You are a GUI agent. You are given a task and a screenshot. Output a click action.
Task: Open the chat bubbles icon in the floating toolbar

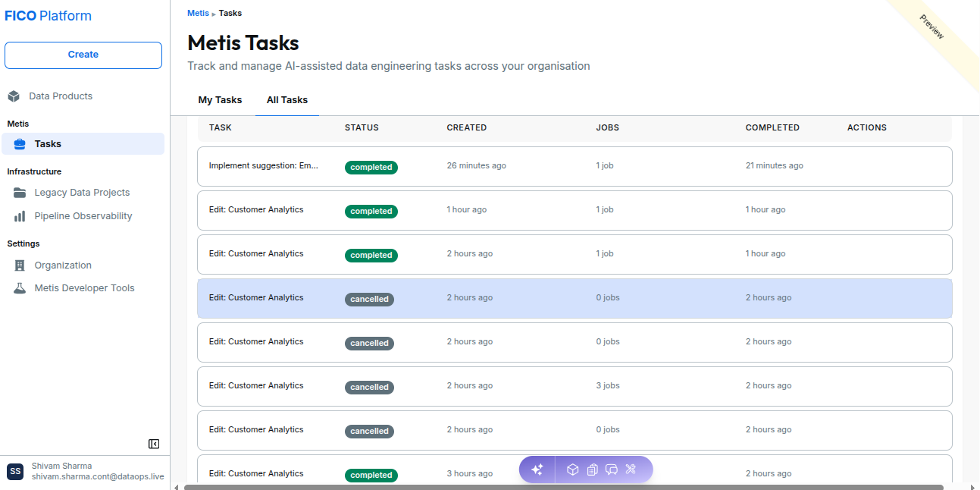(x=612, y=470)
